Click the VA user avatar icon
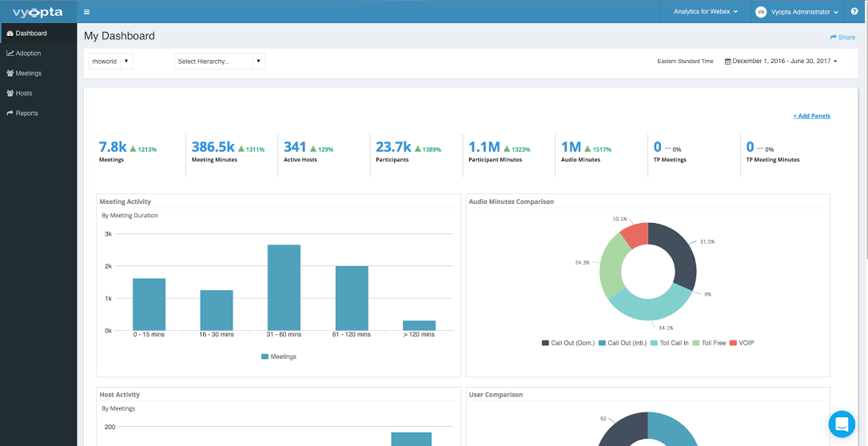The height and width of the screenshot is (446, 868). pyautogui.click(x=761, y=12)
